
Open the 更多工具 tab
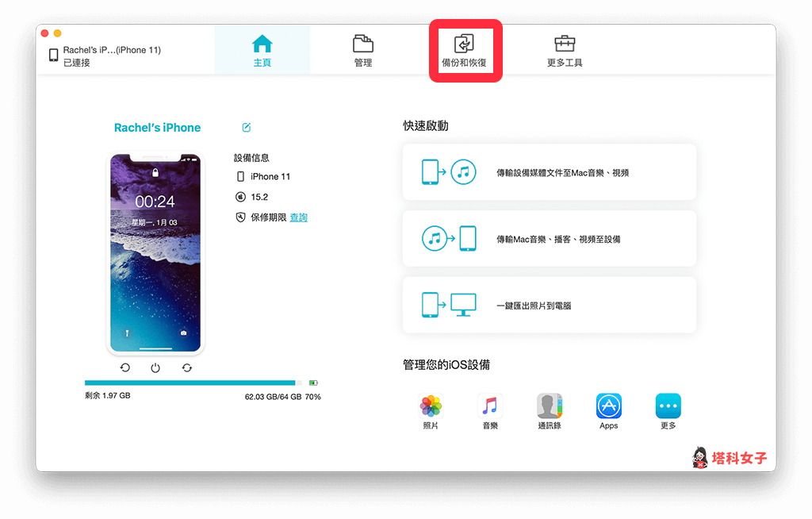pyautogui.click(x=565, y=50)
